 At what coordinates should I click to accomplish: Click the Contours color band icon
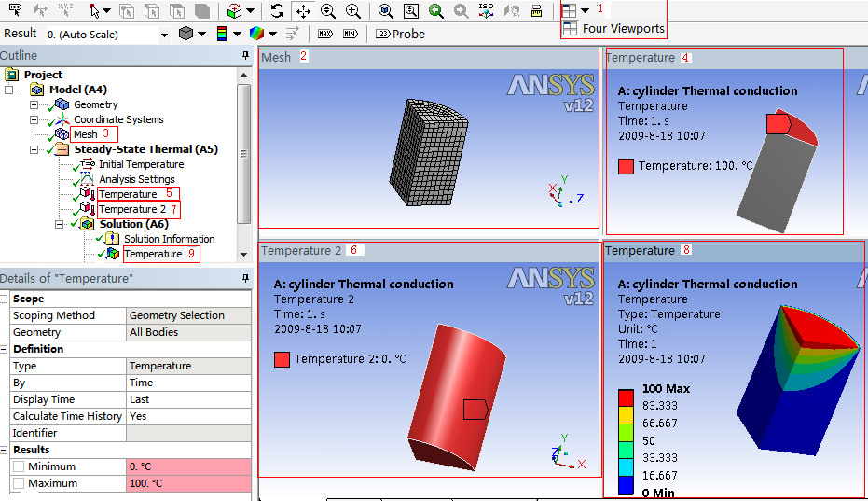(222, 34)
